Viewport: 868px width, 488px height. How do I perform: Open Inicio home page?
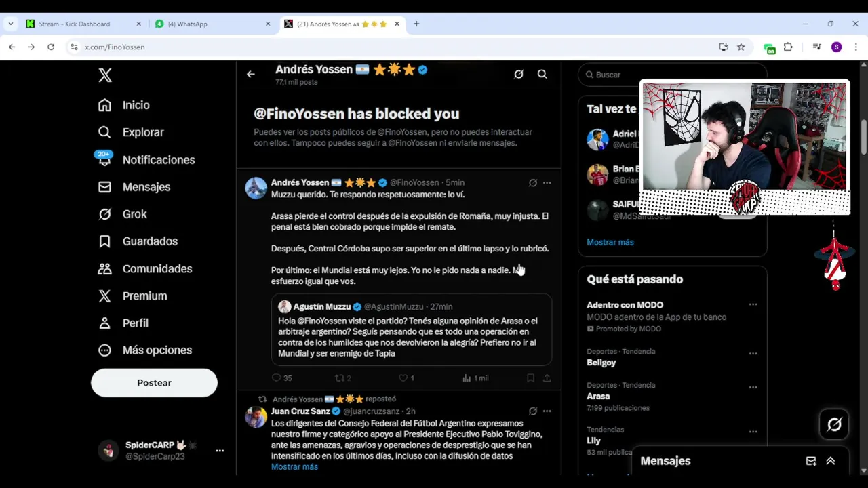[124, 105]
